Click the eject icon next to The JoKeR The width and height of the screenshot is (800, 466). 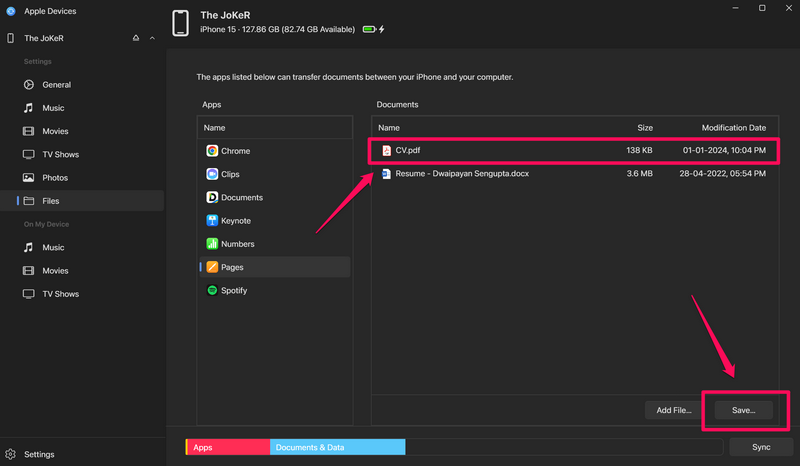[136, 38]
